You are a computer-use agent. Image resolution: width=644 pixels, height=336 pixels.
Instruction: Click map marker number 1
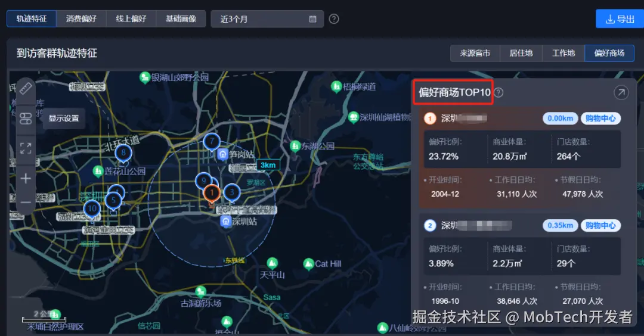[x=212, y=193]
